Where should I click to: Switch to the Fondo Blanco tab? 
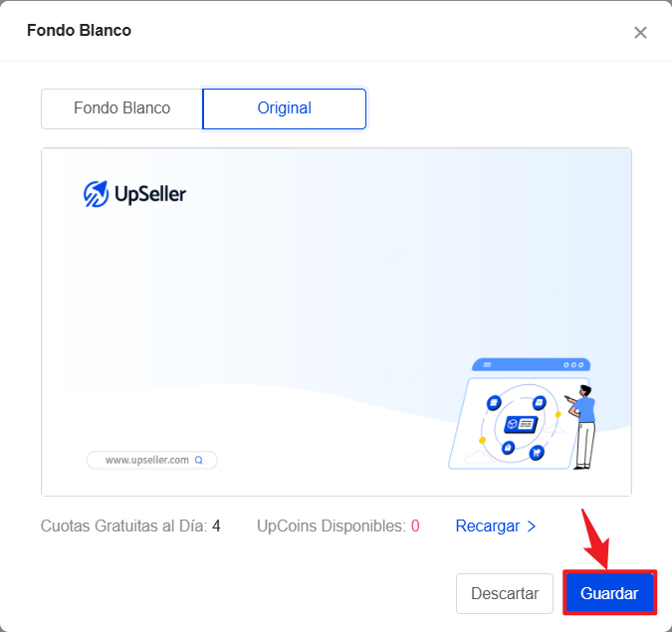click(x=121, y=108)
